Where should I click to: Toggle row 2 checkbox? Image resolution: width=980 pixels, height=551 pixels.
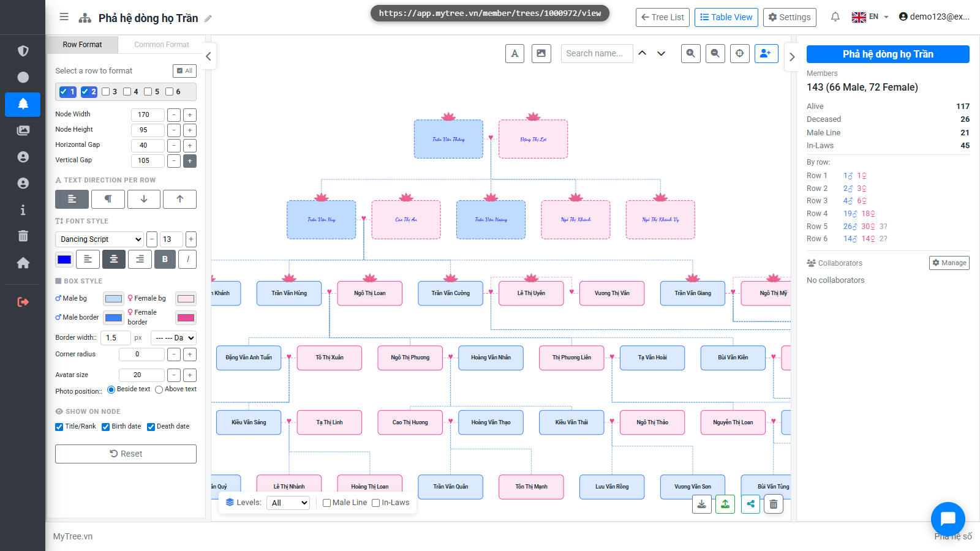tap(85, 92)
